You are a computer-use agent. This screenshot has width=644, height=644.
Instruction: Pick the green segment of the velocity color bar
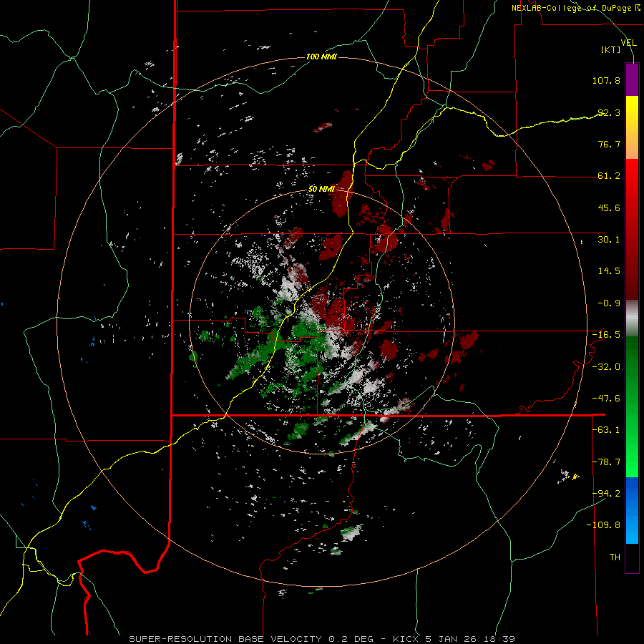tap(632, 407)
